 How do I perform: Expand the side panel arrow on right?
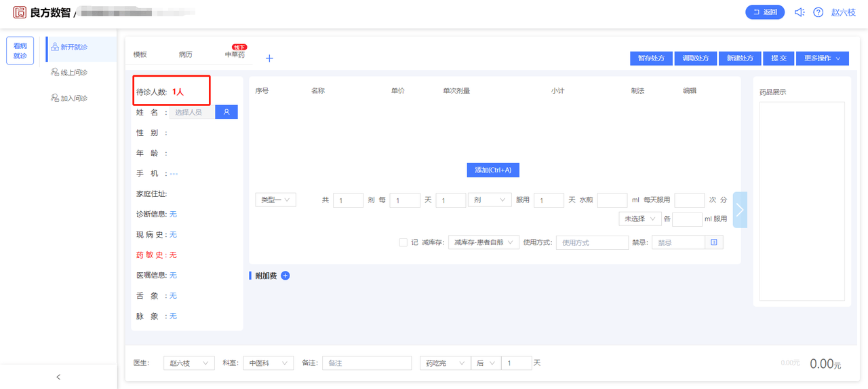point(740,210)
